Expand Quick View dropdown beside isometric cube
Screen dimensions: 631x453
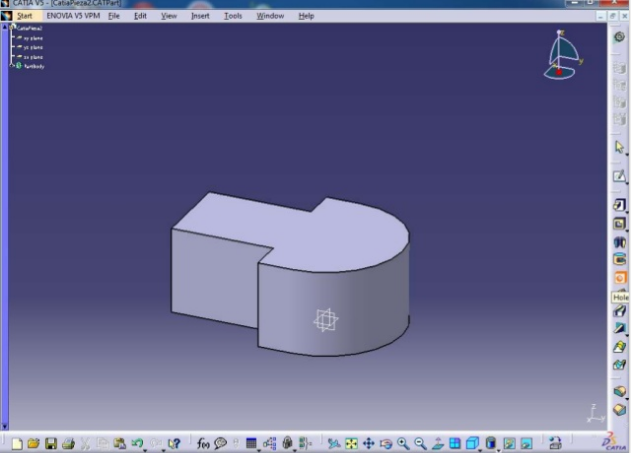[480, 449]
